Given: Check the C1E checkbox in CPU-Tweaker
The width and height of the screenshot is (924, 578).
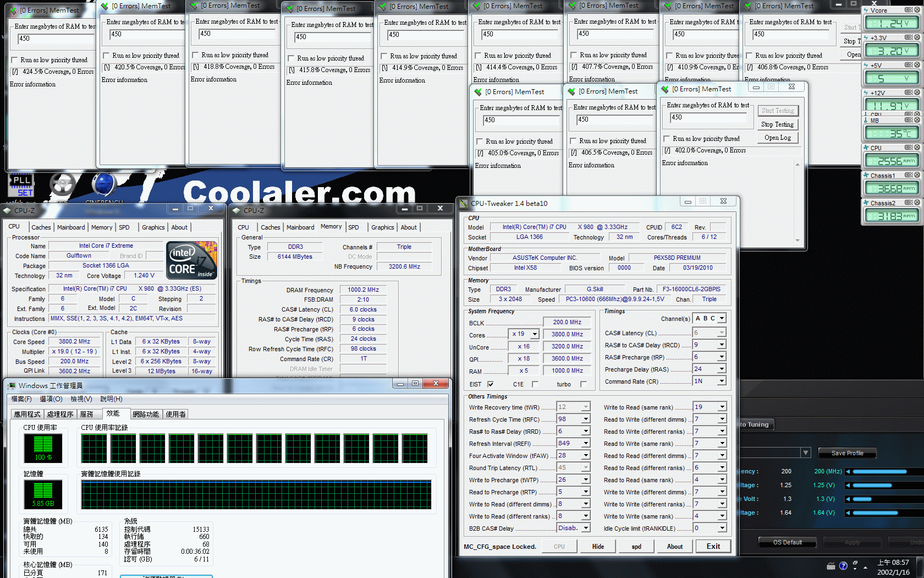Looking at the screenshot, I should (x=535, y=384).
